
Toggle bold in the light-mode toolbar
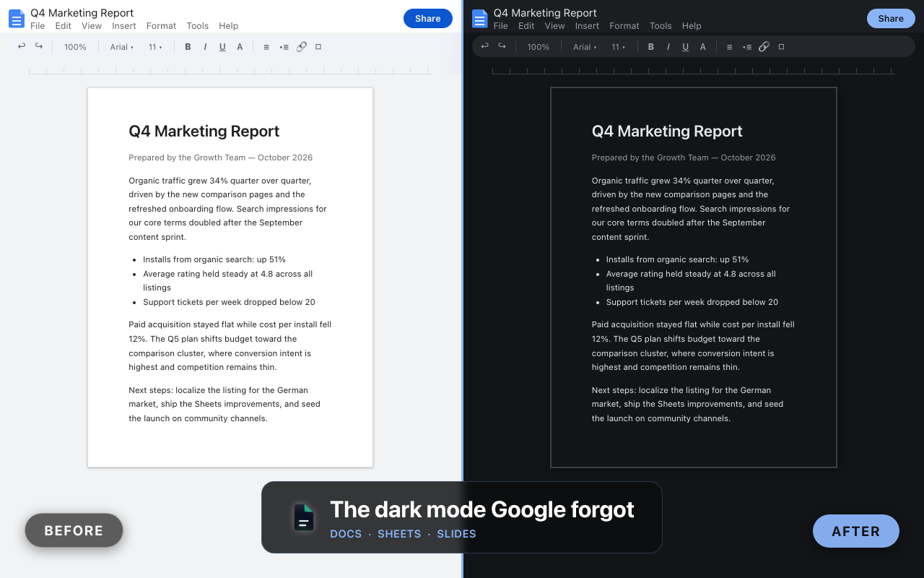point(188,47)
